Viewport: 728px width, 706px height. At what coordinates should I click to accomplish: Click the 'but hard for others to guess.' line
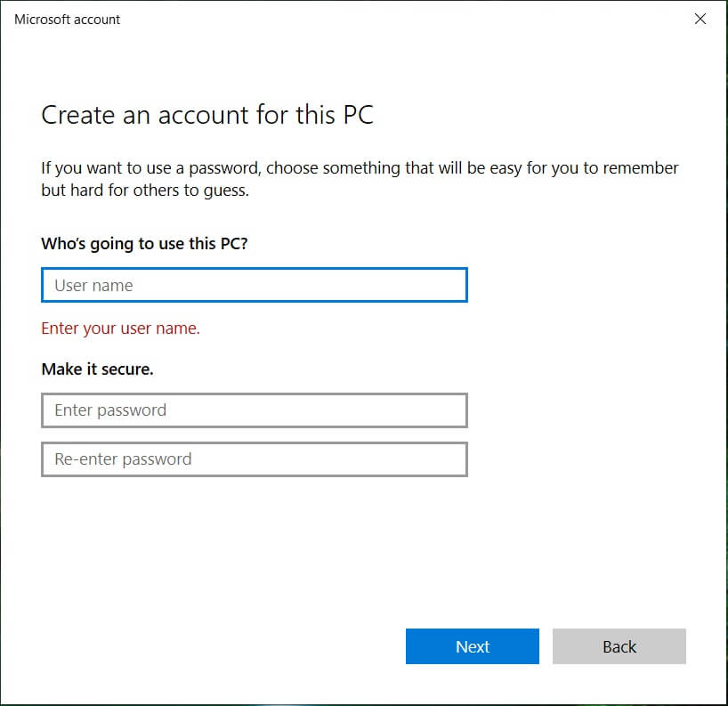pos(145,191)
